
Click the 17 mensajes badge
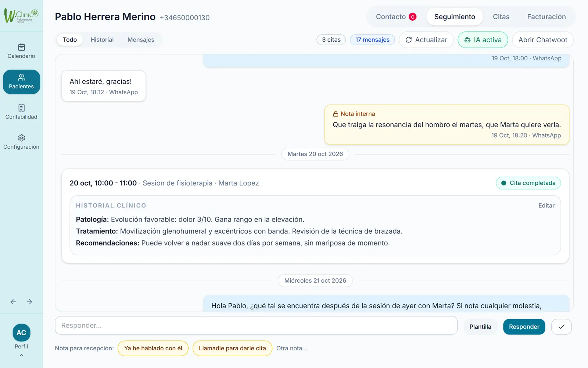pos(372,40)
